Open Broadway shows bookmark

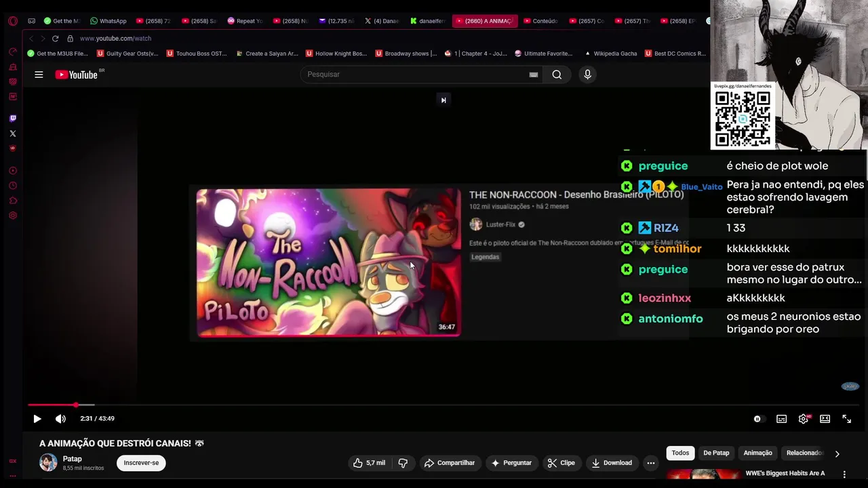406,54
